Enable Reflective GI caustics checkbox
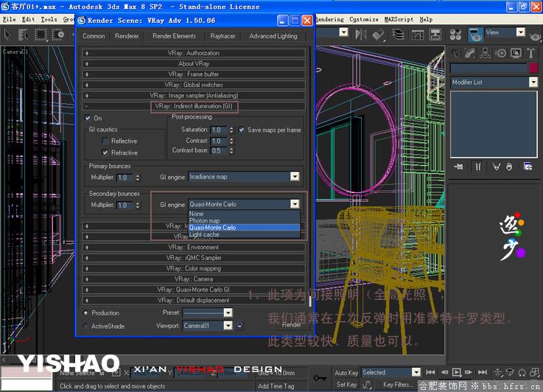 pos(105,141)
